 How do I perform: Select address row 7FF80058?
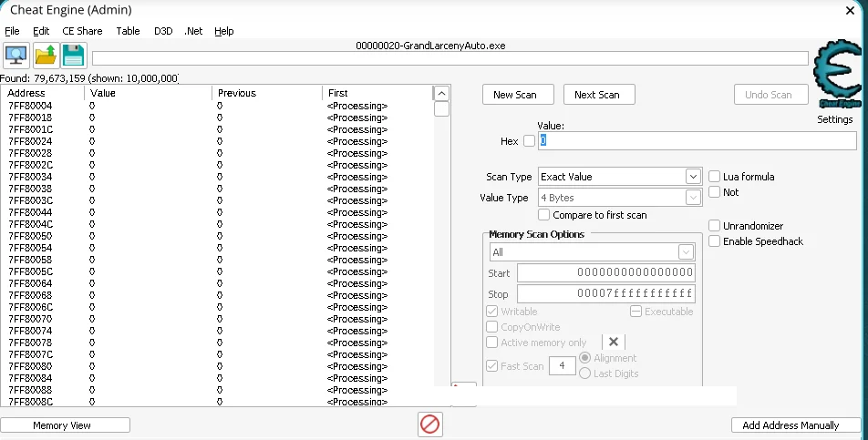218,260
